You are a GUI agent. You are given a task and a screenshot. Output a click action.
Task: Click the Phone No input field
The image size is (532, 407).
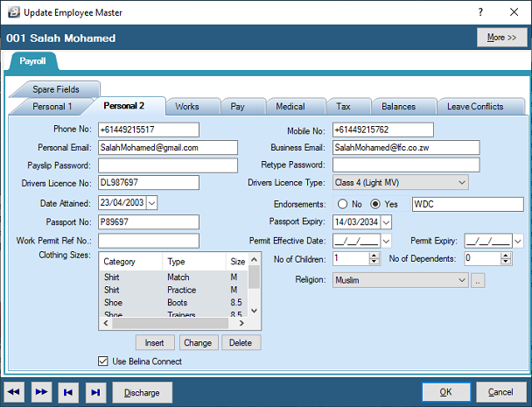coord(149,130)
